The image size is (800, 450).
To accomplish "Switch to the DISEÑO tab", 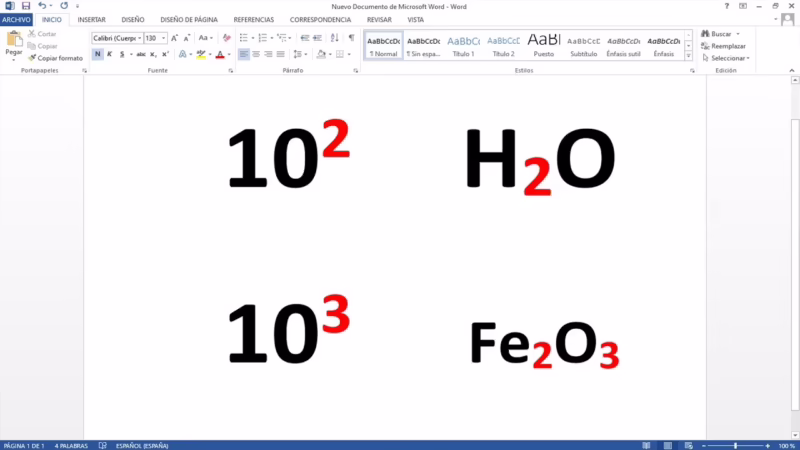I will [133, 19].
